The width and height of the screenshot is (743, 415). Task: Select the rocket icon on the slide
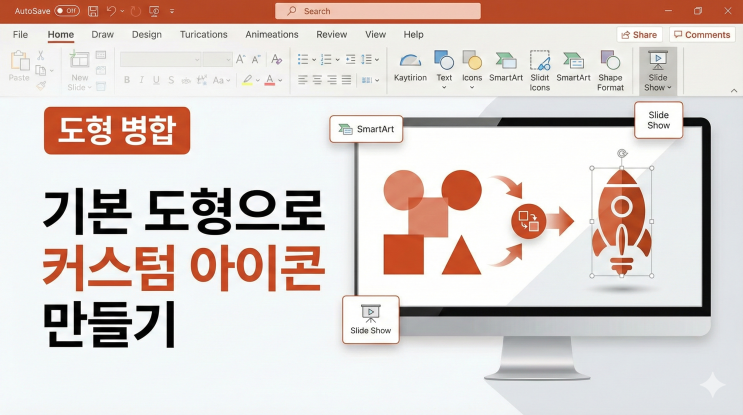point(622,222)
